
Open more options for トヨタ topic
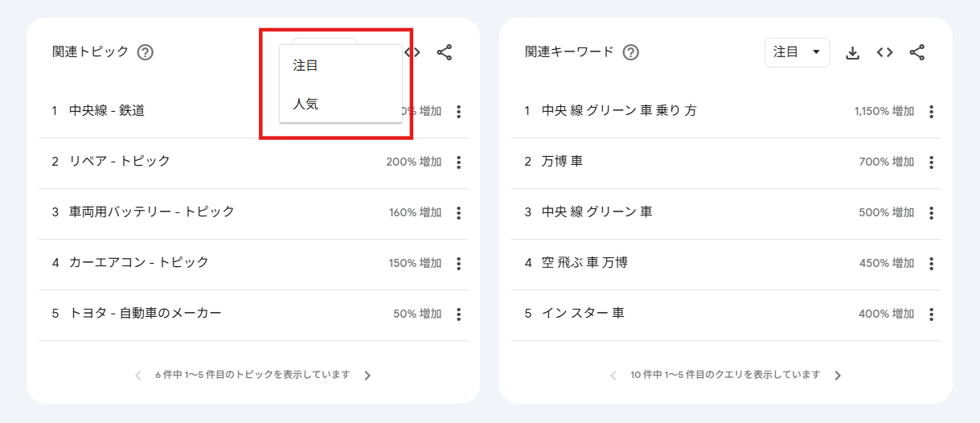coord(458,314)
